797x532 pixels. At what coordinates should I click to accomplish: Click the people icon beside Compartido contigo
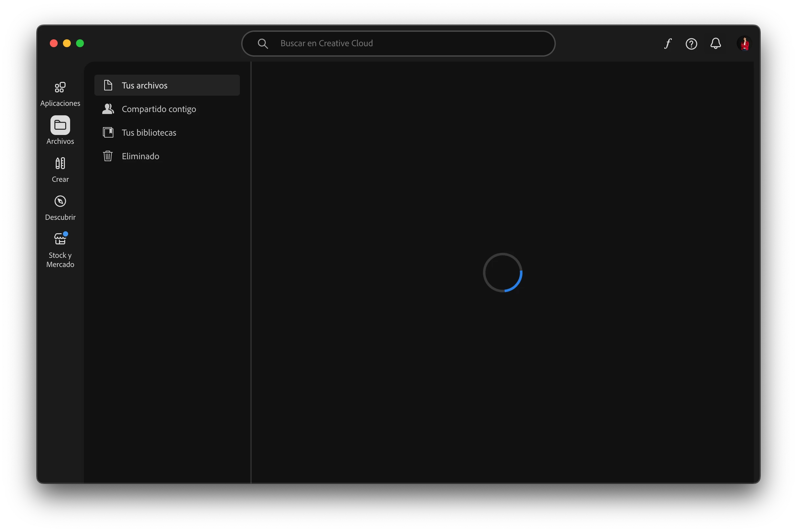coord(108,109)
